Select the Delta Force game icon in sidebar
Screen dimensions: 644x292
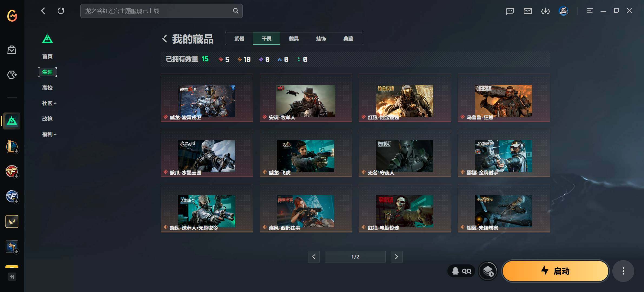click(12, 121)
